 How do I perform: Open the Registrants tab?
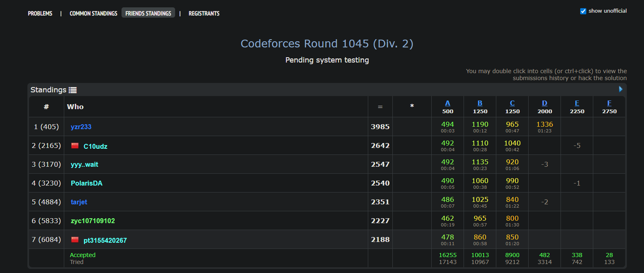(204, 13)
